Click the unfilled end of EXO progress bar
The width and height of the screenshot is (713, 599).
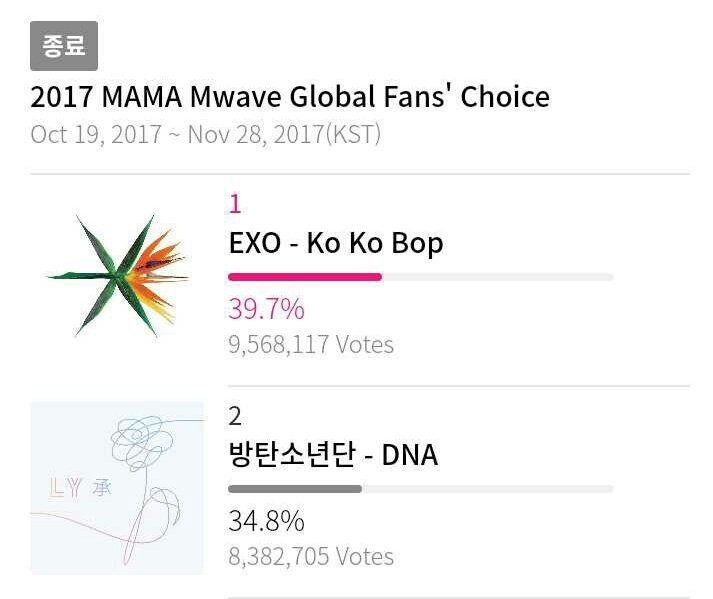coord(498,277)
